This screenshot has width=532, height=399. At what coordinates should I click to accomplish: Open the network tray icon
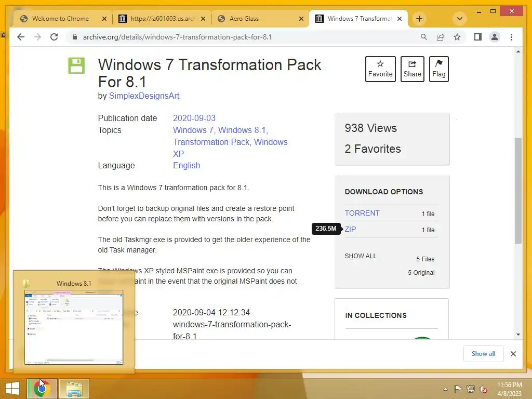tap(471, 389)
